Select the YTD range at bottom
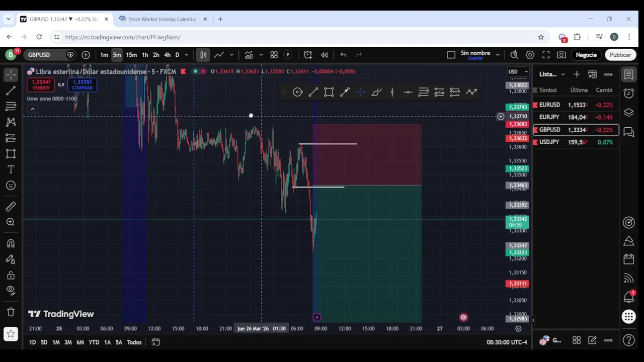This screenshot has width=644, height=362. coord(94,342)
